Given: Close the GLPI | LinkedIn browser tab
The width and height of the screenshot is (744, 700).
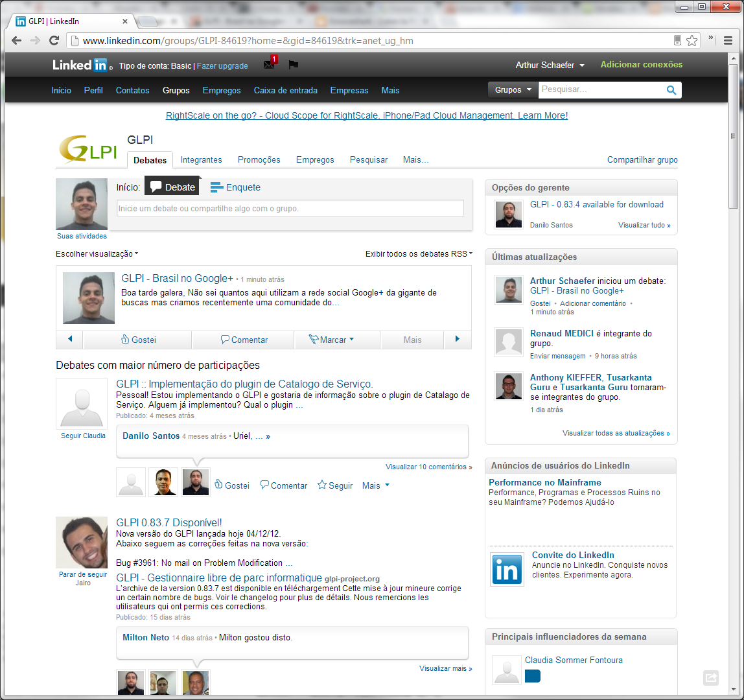Looking at the screenshot, I should coord(125,21).
